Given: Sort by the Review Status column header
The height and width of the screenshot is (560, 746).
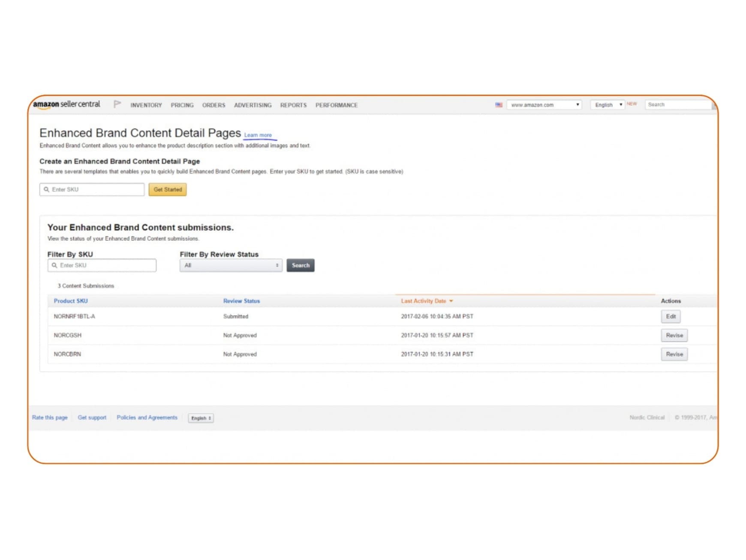Looking at the screenshot, I should (241, 301).
